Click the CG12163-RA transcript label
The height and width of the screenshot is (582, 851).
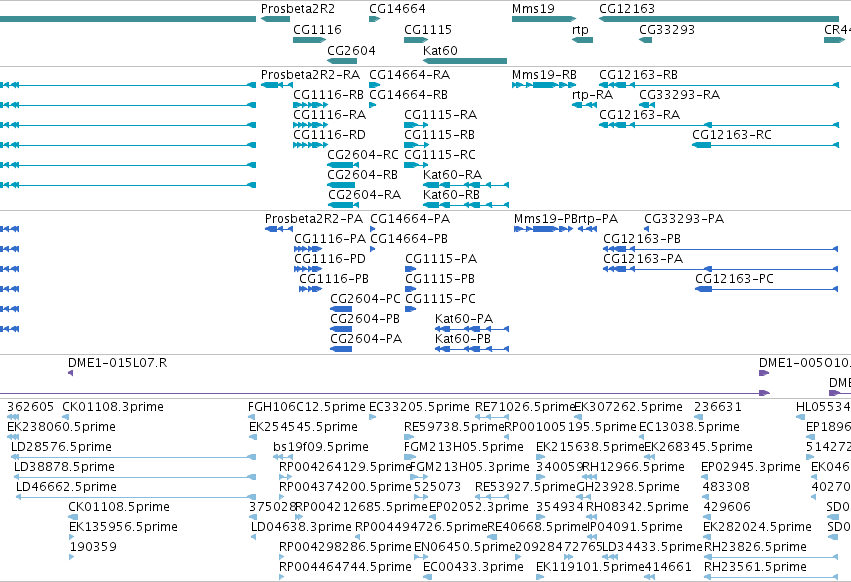[x=640, y=115]
